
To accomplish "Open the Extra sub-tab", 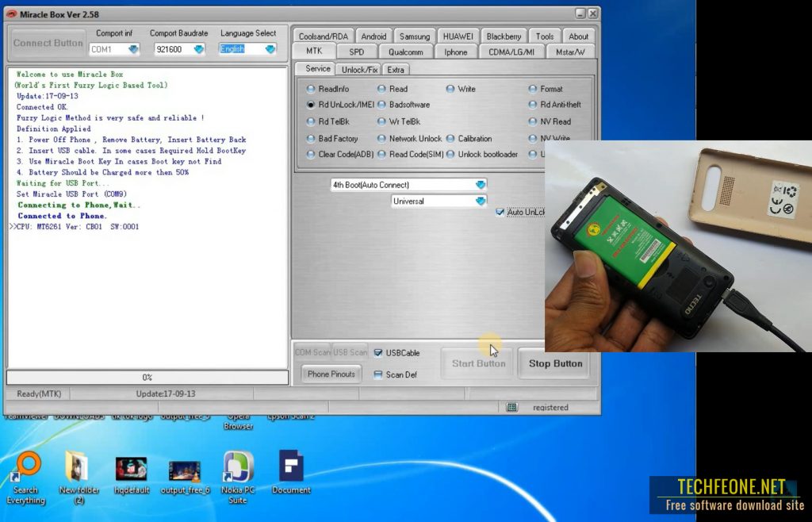I will point(396,69).
